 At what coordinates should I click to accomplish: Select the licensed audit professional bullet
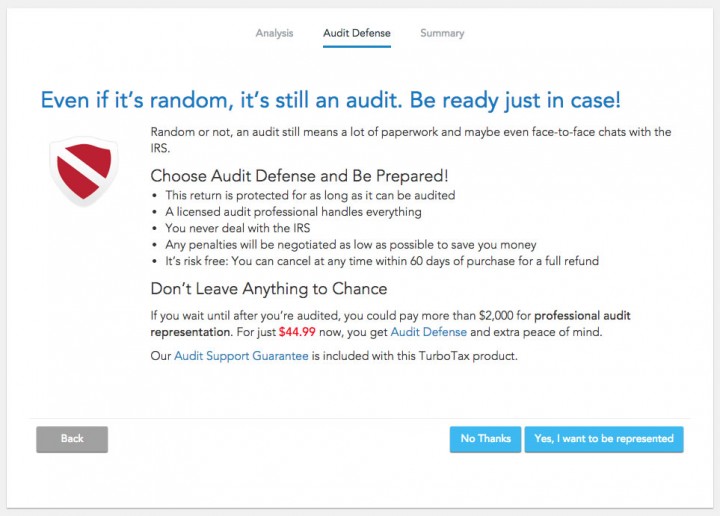coord(293,212)
